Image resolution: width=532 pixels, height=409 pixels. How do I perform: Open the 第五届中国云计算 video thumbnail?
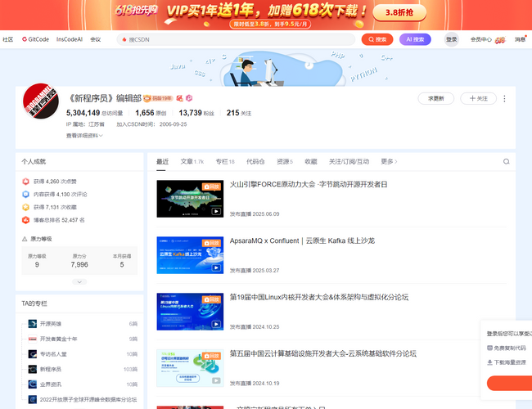click(190, 368)
